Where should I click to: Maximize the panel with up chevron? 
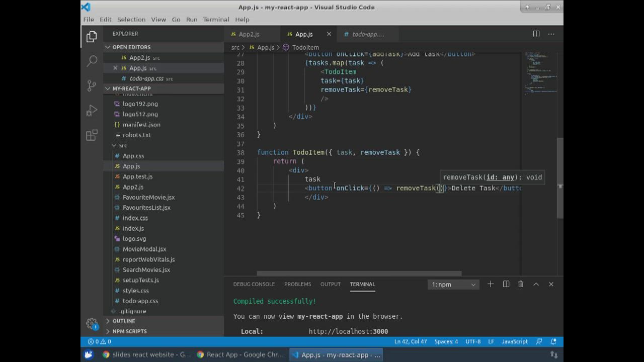tap(536, 284)
